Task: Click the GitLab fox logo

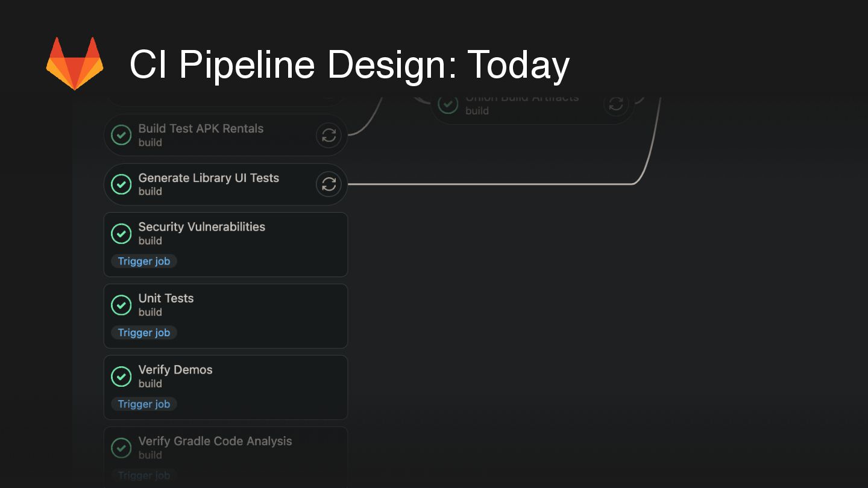Action: coord(75,63)
